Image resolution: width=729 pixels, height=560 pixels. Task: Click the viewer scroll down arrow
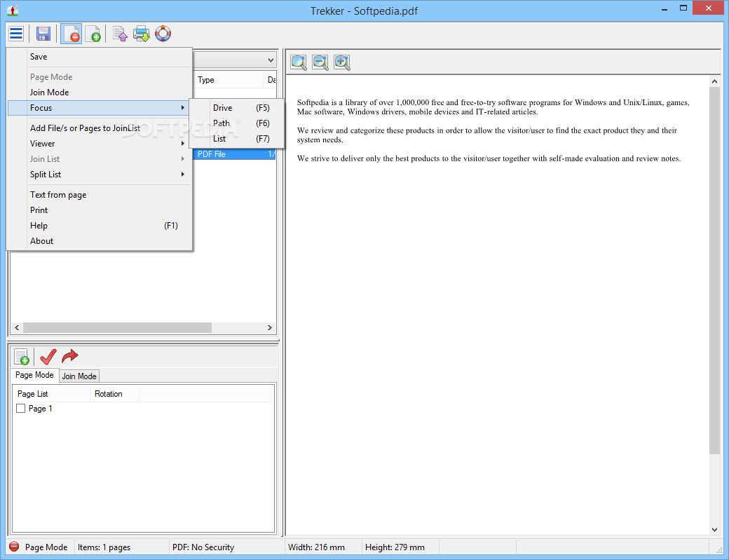[x=714, y=529]
